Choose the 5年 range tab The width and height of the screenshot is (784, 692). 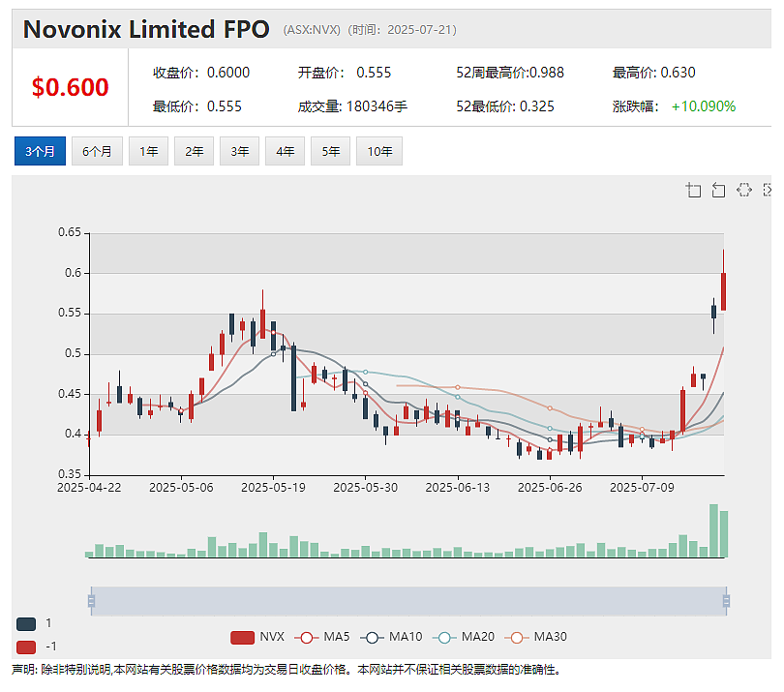330,151
